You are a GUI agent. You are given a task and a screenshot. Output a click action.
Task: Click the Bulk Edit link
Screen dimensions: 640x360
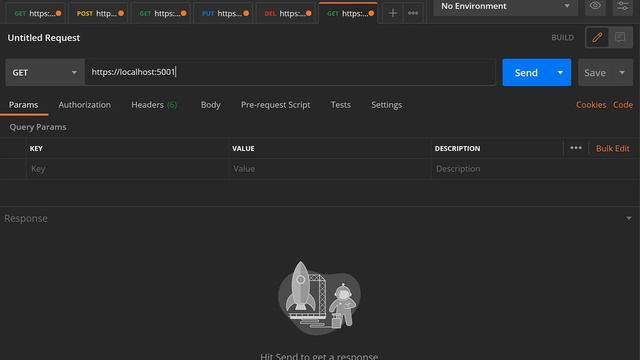[612, 149]
